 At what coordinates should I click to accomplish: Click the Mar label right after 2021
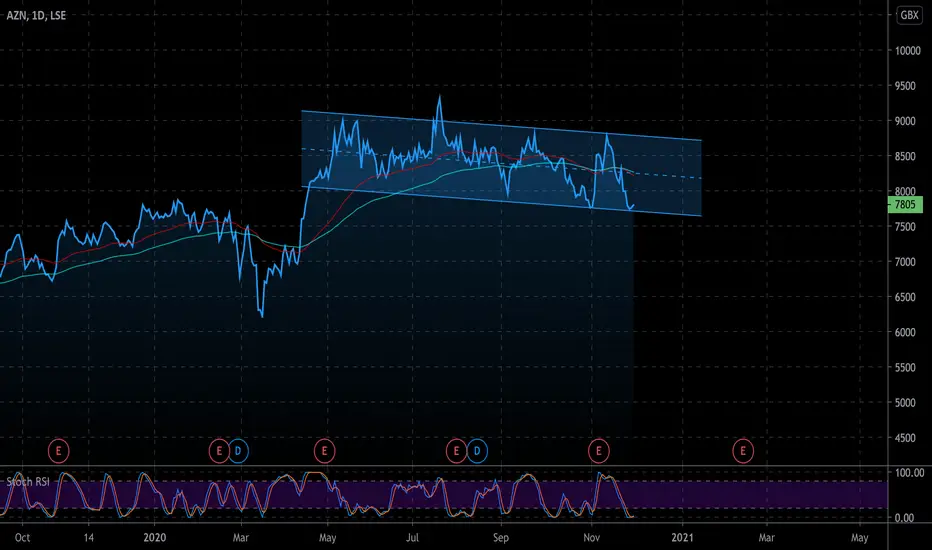[767, 538]
